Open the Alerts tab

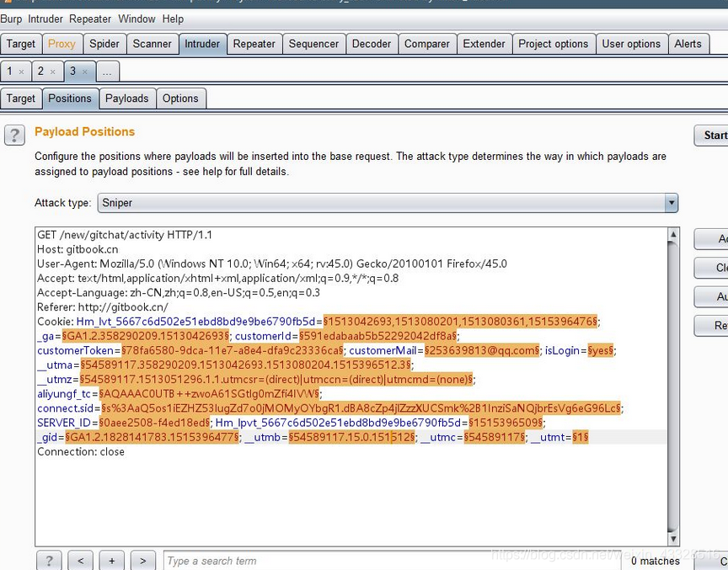(x=688, y=44)
